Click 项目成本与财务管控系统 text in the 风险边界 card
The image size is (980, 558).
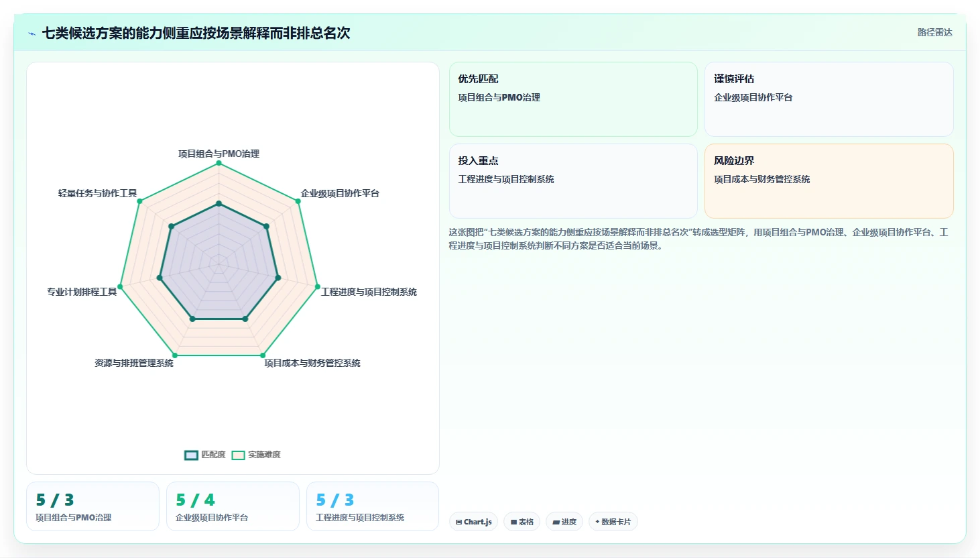pyautogui.click(x=762, y=179)
